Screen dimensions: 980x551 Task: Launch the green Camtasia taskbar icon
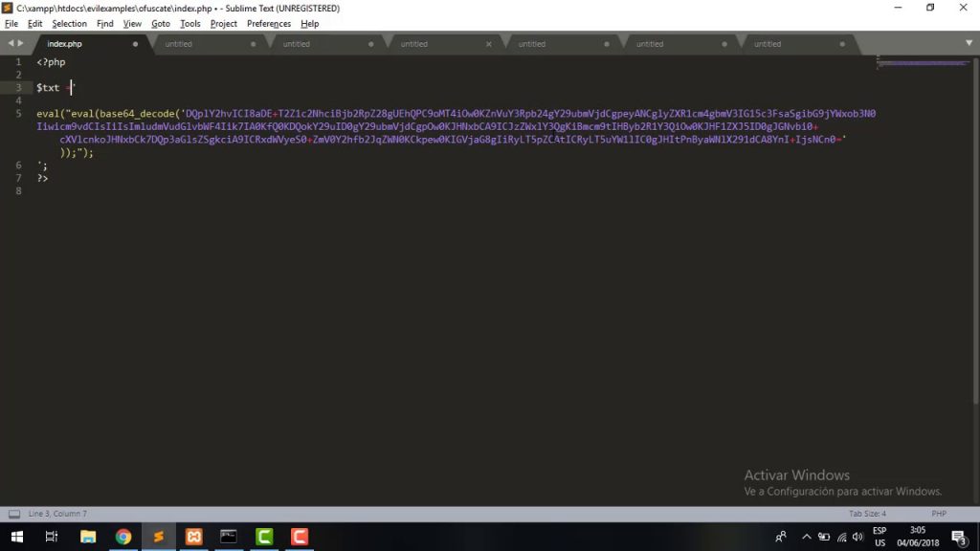(x=264, y=537)
